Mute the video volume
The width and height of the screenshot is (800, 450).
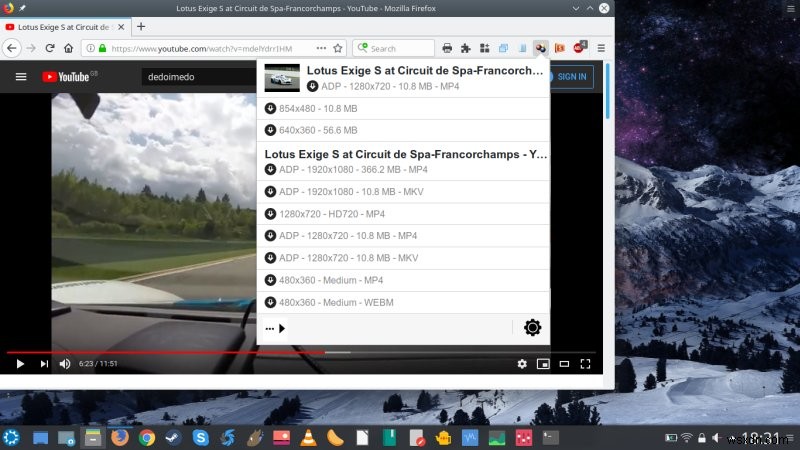click(x=65, y=364)
